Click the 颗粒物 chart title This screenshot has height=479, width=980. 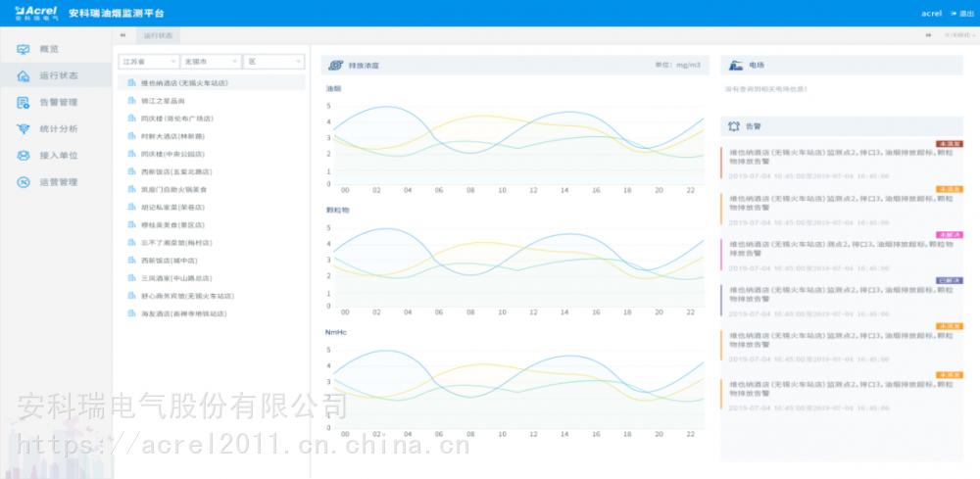tap(337, 210)
